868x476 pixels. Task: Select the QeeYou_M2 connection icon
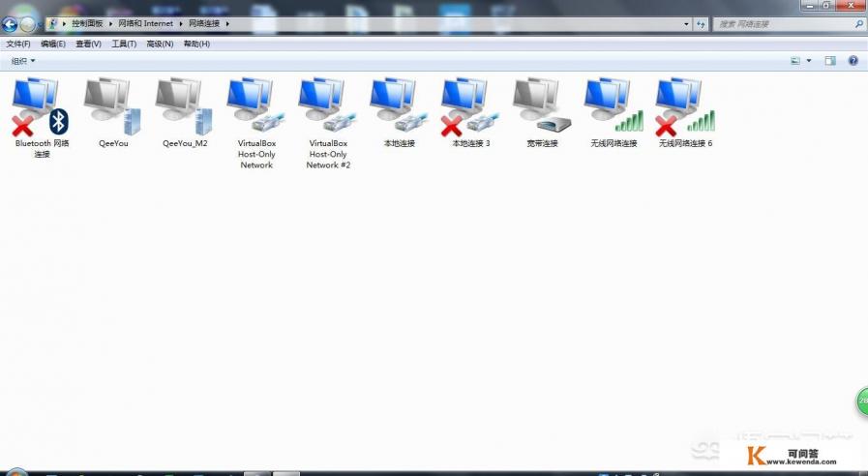coord(184,108)
